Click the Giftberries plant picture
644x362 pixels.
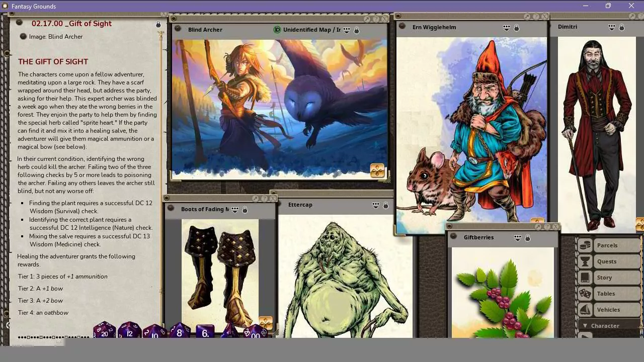(503, 292)
